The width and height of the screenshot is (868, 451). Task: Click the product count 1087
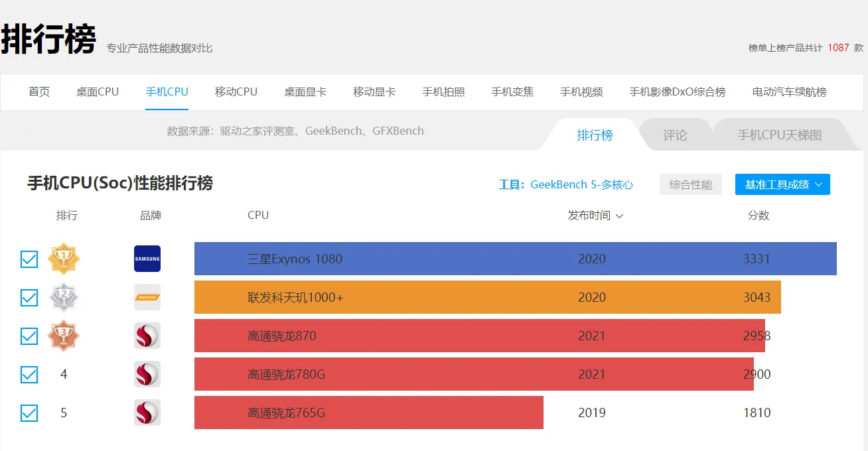coord(838,48)
